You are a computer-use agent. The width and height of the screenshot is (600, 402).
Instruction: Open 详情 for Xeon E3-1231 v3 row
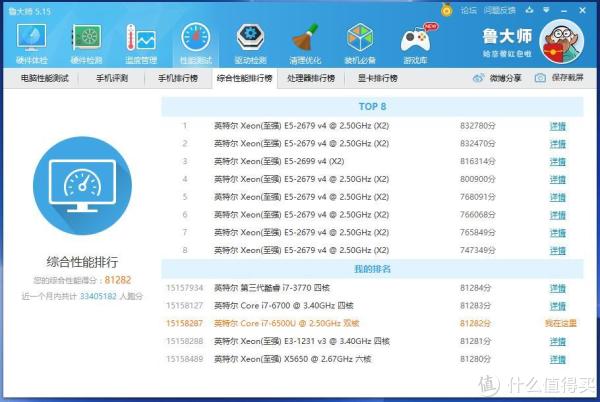click(x=558, y=342)
